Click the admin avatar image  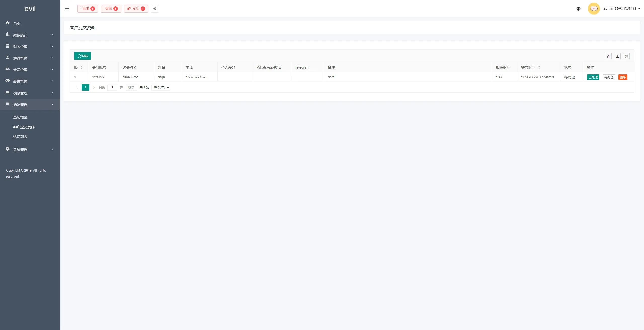coord(594,9)
